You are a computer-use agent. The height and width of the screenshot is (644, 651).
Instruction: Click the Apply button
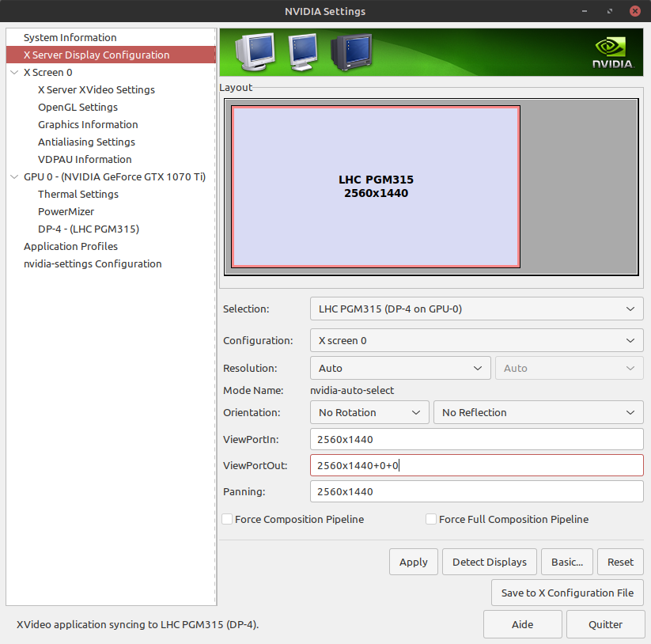(414, 562)
